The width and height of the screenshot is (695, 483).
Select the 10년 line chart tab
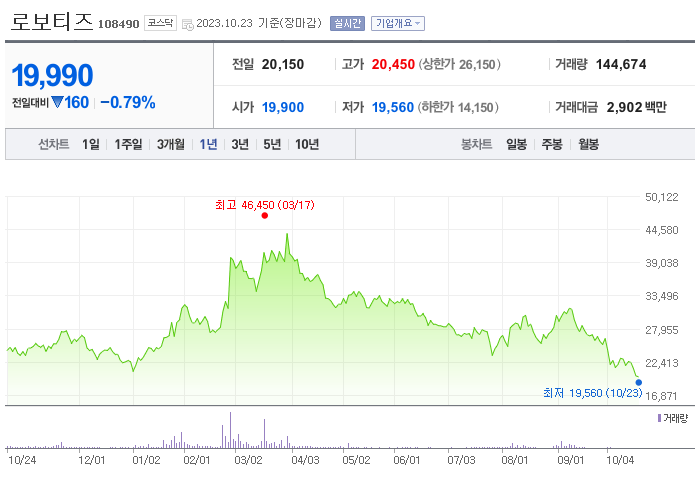[x=307, y=144]
